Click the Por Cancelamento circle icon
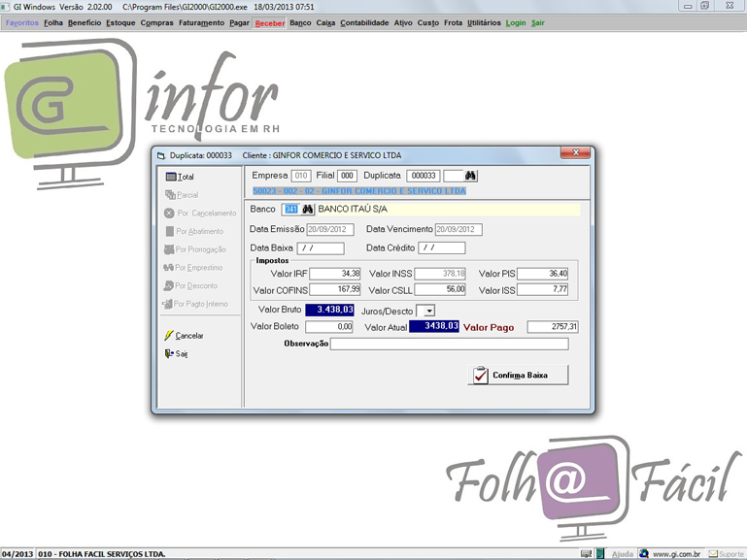Screen dimensions: 747x560 [169, 214]
